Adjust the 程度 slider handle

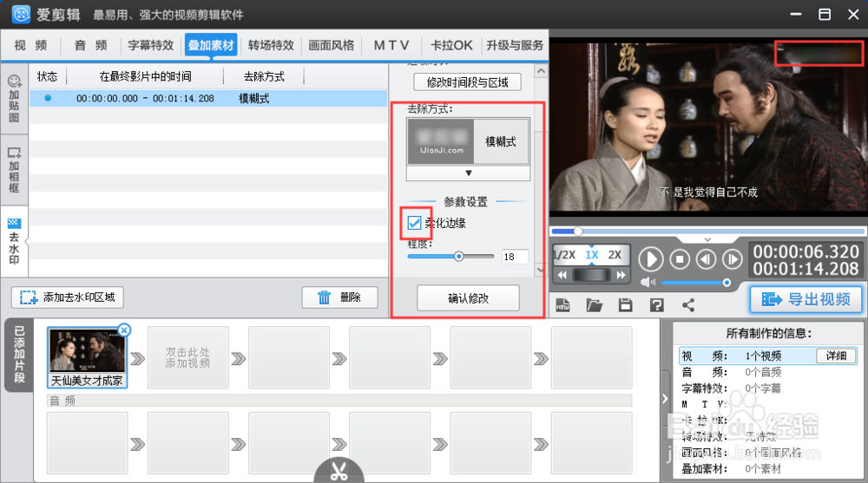[x=458, y=256]
